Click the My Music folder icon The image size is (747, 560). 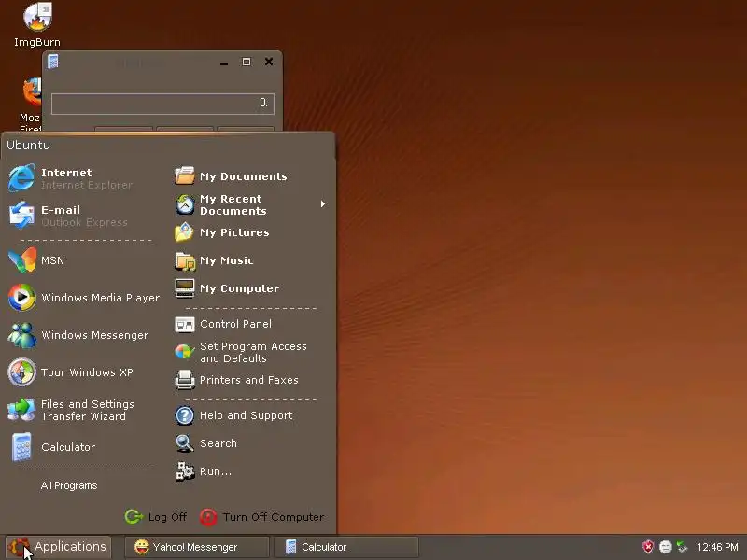[x=184, y=260]
